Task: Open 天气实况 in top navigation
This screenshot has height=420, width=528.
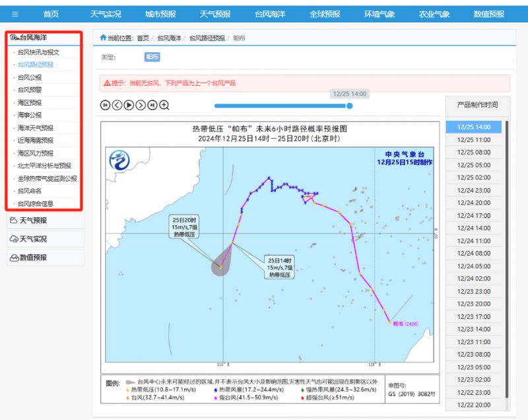Action: (106, 14)
